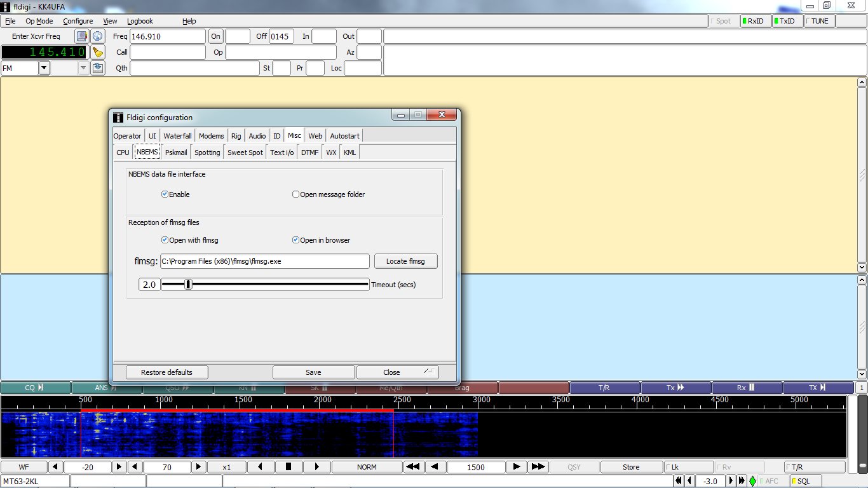Switch to the Modems config tab

point(211,136)
